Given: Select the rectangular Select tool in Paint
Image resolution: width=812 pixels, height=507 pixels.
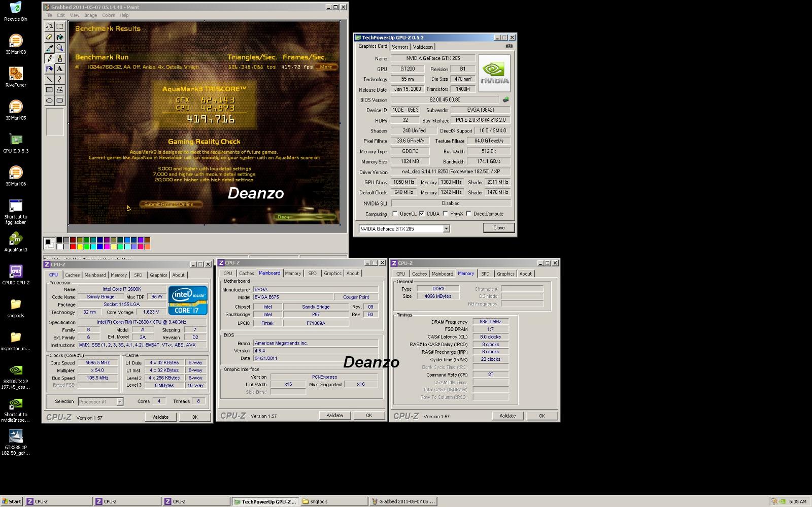Looking at the screenshot, I should (60, 26).
